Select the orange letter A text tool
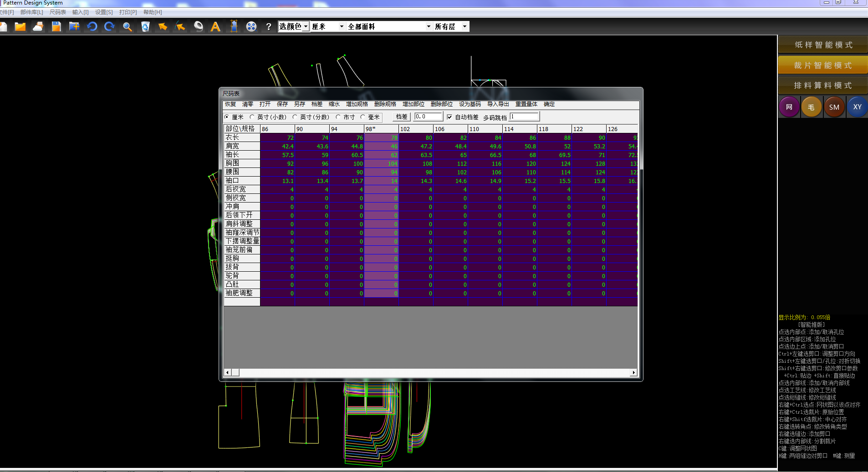Image resolution: width=868 pixels, height=472 pixels. pyautogui.click(x=215, y=27)
